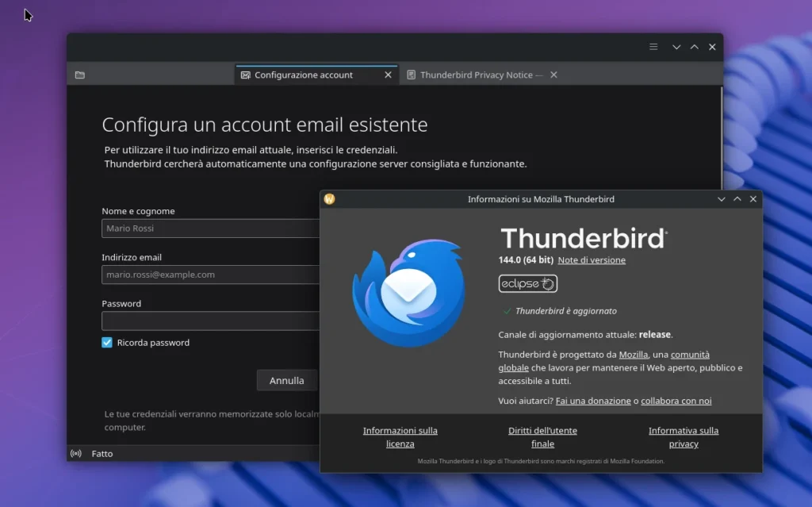Click the Password input field
Screen dimensions: 812x507
pos(198,321)
